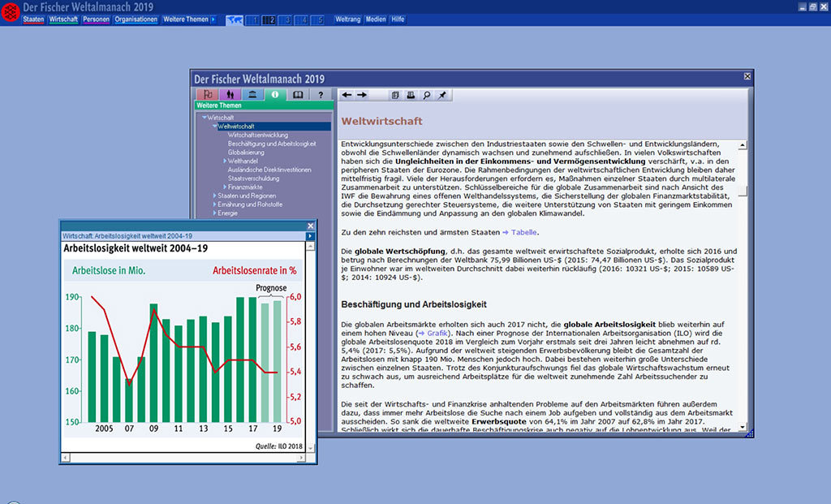831x504 pixels.
Task: Click the print toolbar icon
Action: (x=410, y=96)
